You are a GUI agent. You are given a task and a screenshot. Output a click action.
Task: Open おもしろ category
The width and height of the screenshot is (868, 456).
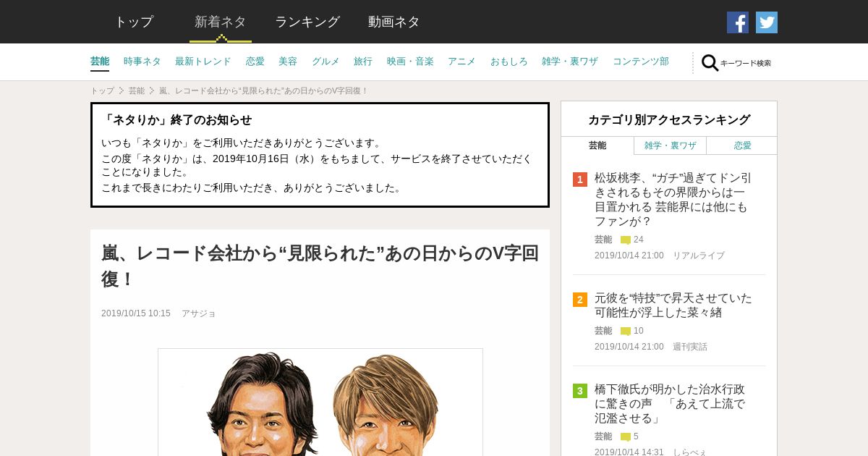click(x=509, y=62)
